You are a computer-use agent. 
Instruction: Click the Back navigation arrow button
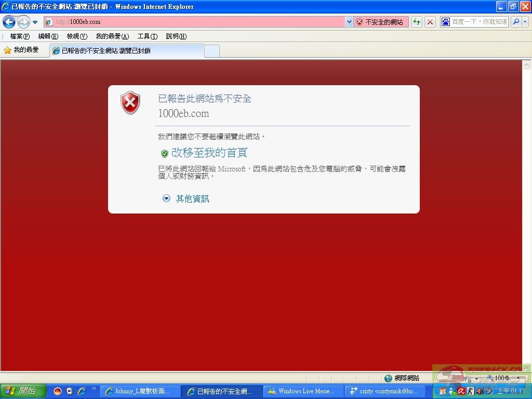pos(9,22)
